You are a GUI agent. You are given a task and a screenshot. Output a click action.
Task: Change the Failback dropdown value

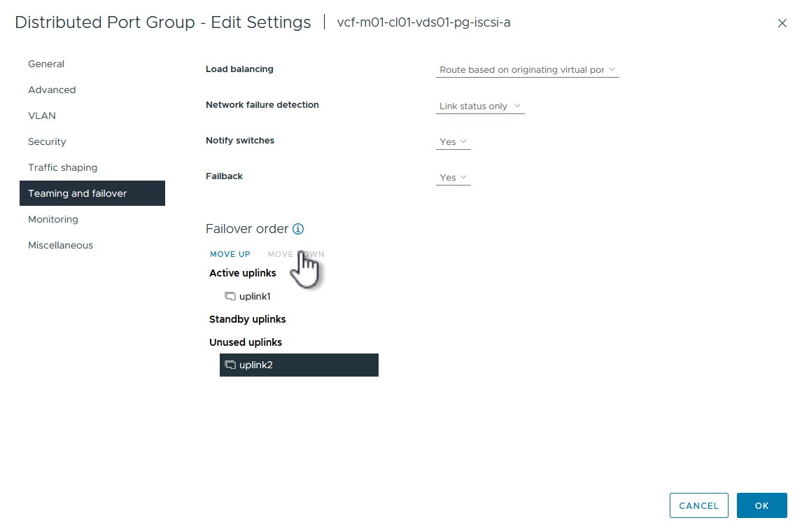[453, 178]
